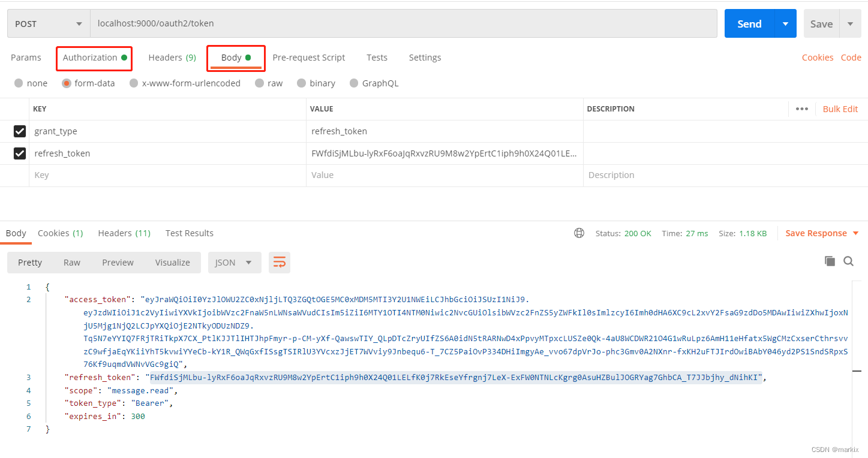Disable the grant_type form-data row
This screenshot has height=458, width=868.
20,131
